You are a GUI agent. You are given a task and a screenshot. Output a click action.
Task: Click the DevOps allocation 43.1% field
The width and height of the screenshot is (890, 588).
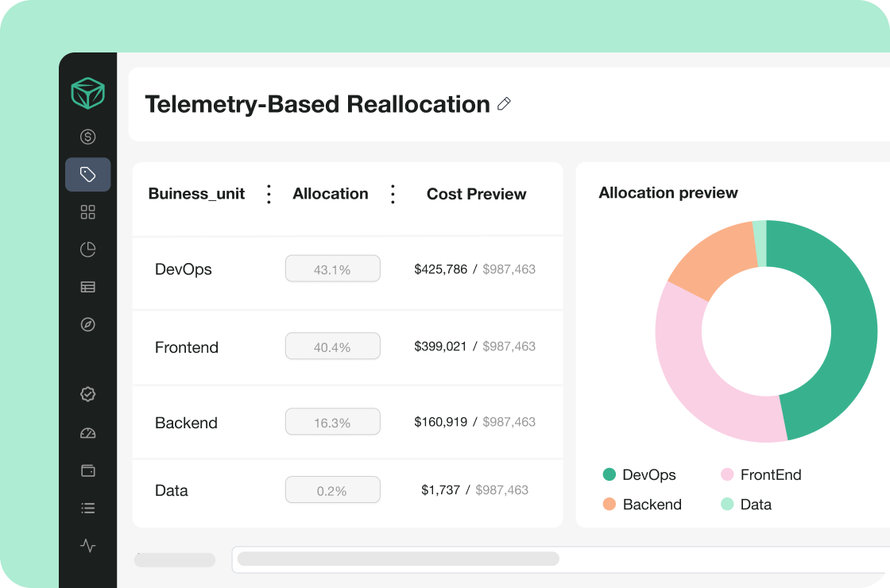click(332, 269)
